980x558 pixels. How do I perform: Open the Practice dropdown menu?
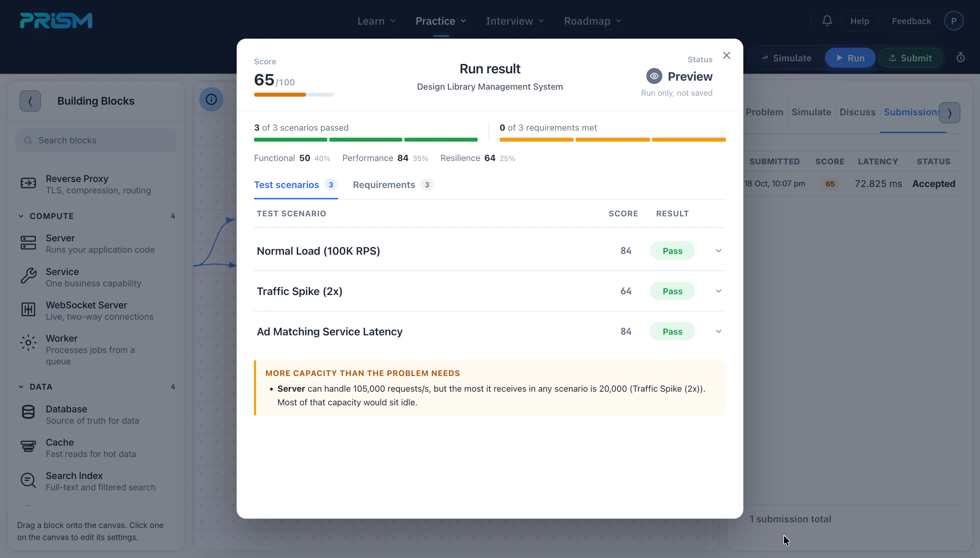tap(441, 21)
